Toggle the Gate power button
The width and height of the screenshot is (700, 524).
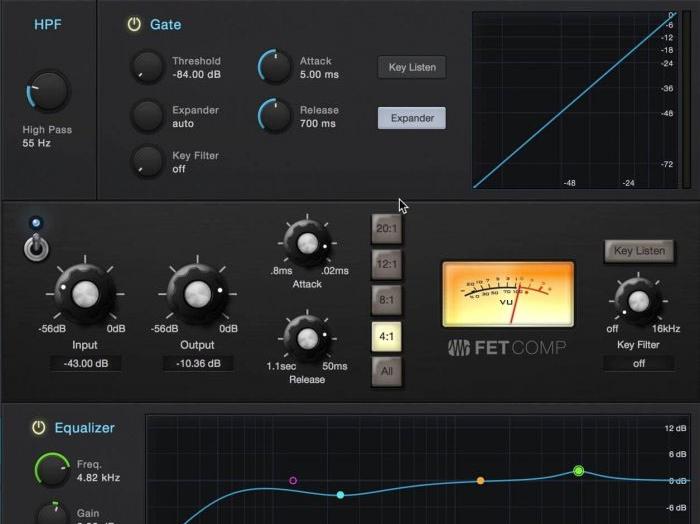pos(134,24)
